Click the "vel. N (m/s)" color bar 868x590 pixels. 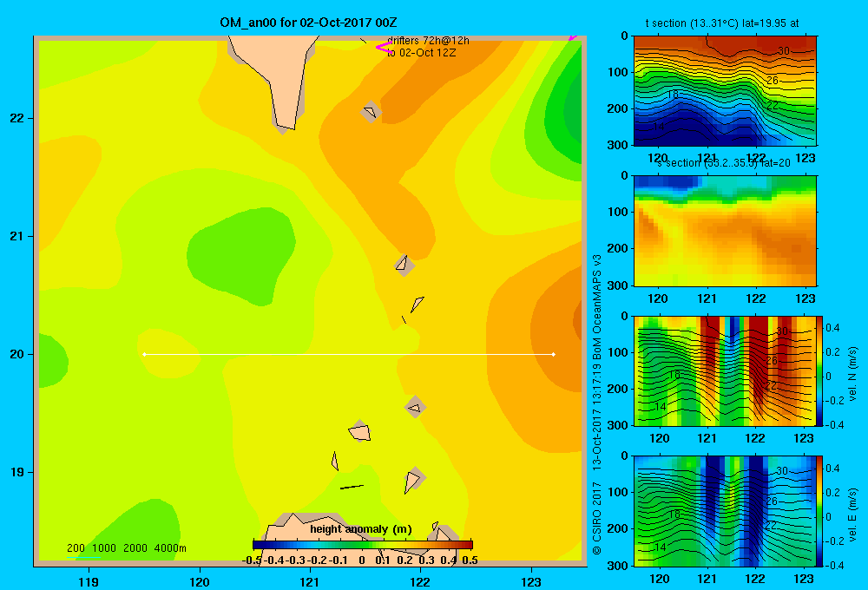click(820, 370)
